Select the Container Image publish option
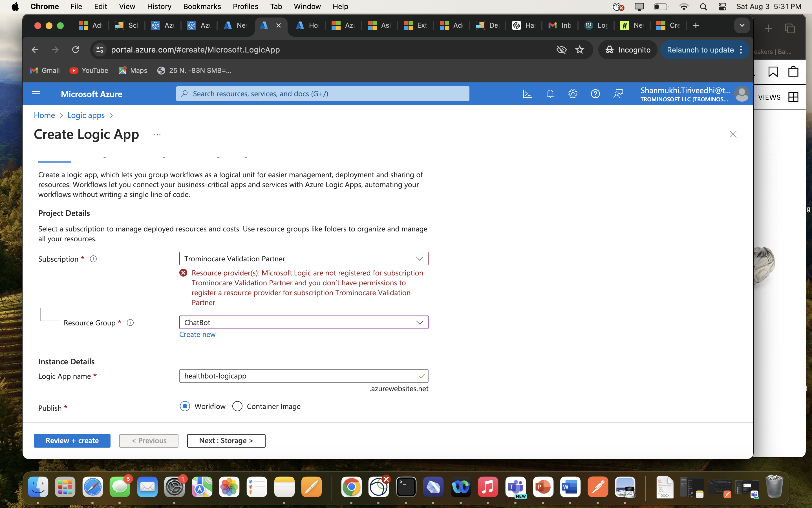This screenshot has width=812, height=508. click(237, 406)
